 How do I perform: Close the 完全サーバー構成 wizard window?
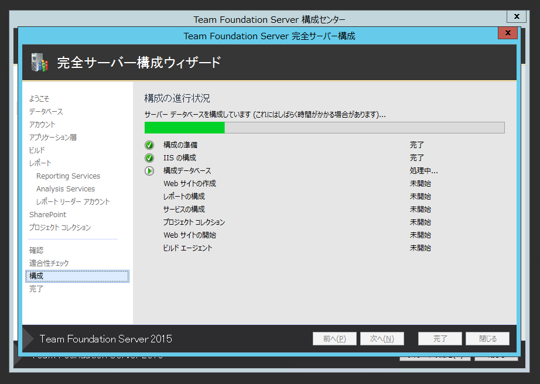[x=508, y=33]
